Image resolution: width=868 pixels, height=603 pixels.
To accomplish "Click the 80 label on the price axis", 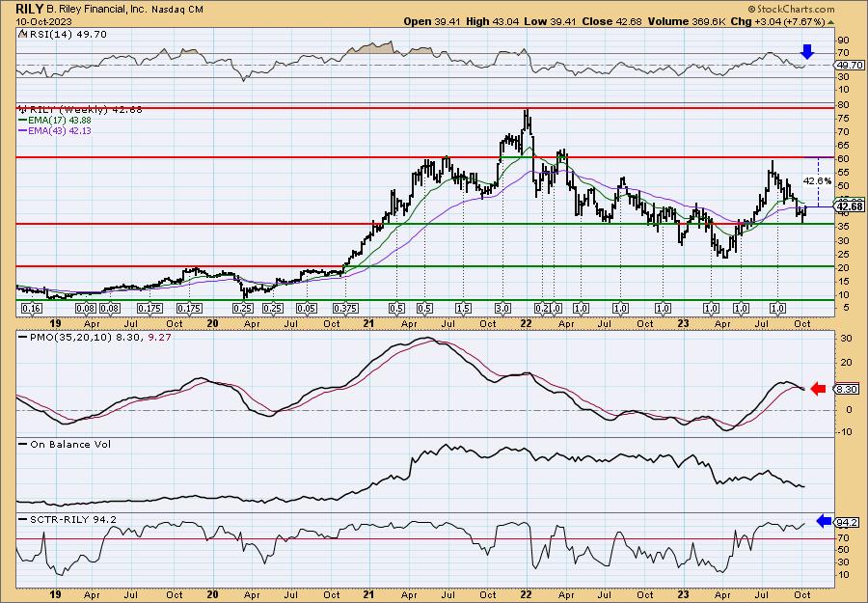I will tap(844, 104).
